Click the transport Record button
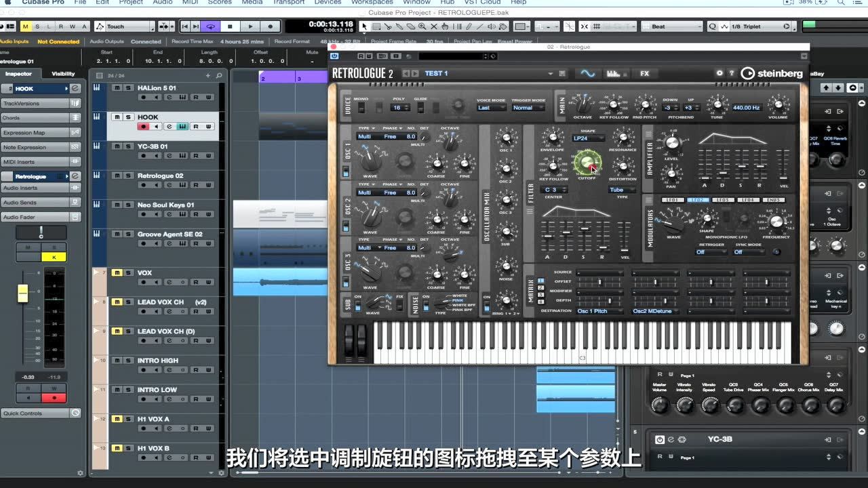The width and height of the screenshot is (868, 488). click(x=271, y=26)
